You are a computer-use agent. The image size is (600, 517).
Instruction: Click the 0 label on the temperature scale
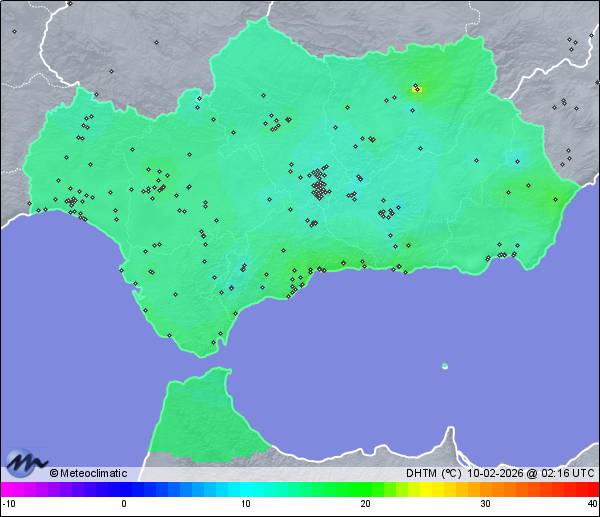point(124,504)
